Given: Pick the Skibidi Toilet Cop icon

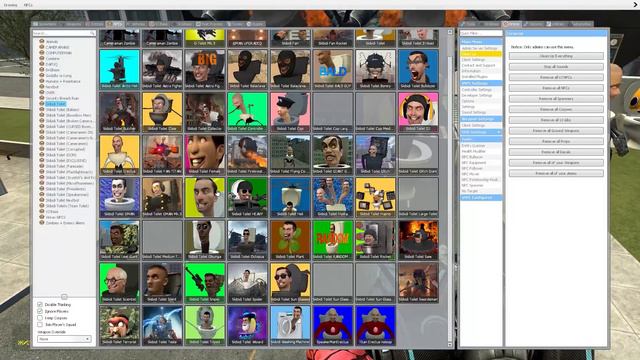Looking at the screenshot, I should click(x=290, y=112).
